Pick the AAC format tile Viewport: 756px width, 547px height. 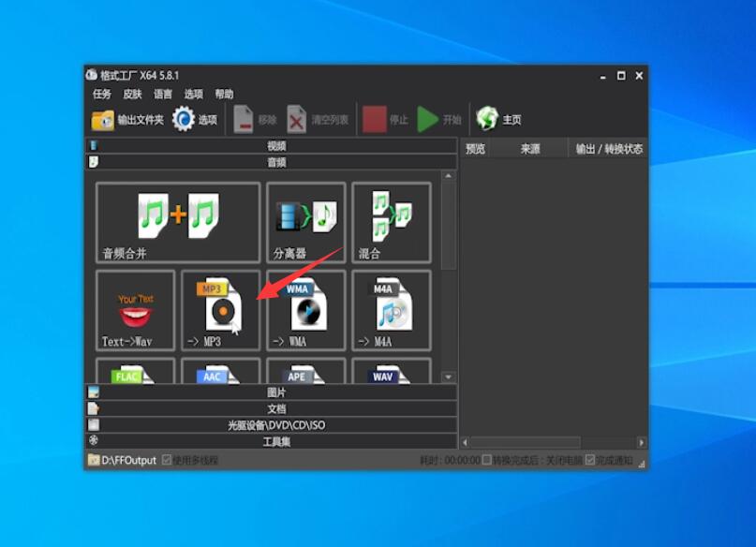[x=221, y=371]
